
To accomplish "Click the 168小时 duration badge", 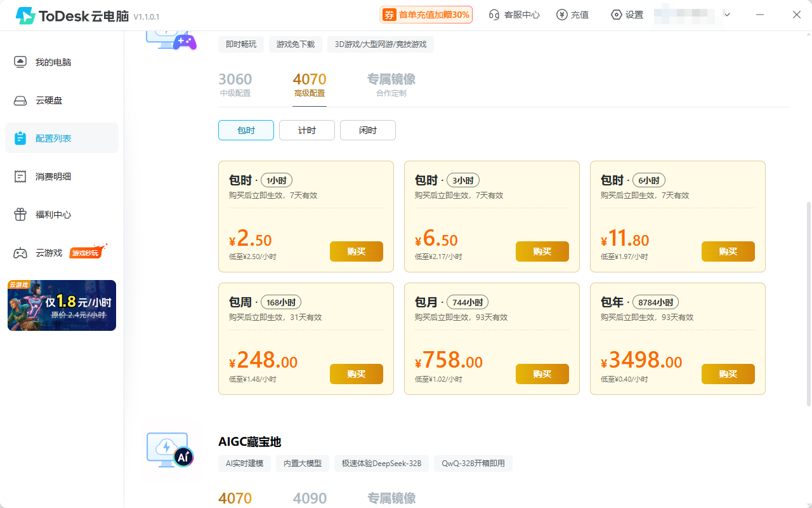I will coord(281,302).
